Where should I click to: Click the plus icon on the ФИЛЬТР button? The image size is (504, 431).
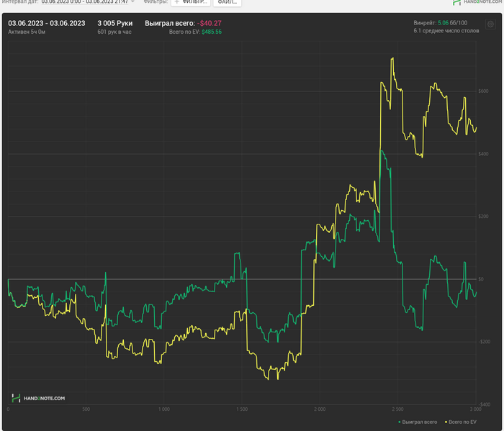[x=176, y=1]
